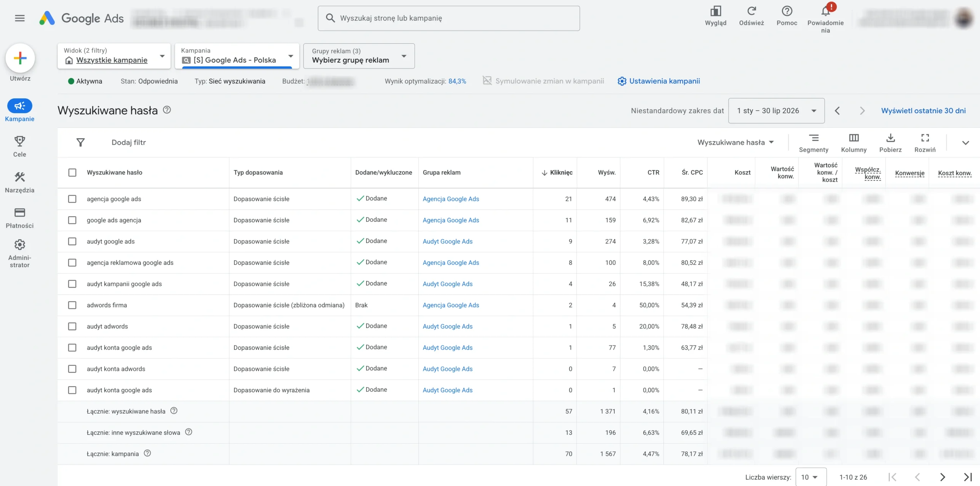Toggle select-all checkbox in table header

pos(72,172)
